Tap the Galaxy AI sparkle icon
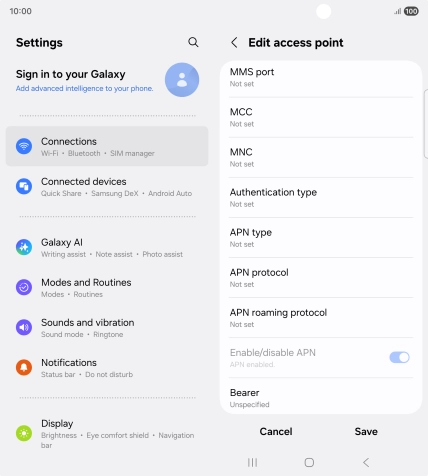 (24, 247)
